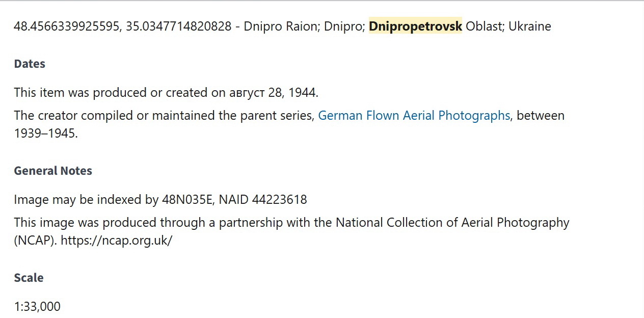This screenshot has height=318, width=644.
Task: Click the highlighted Dnipropetrovsk word
Action: pos(415,26)
